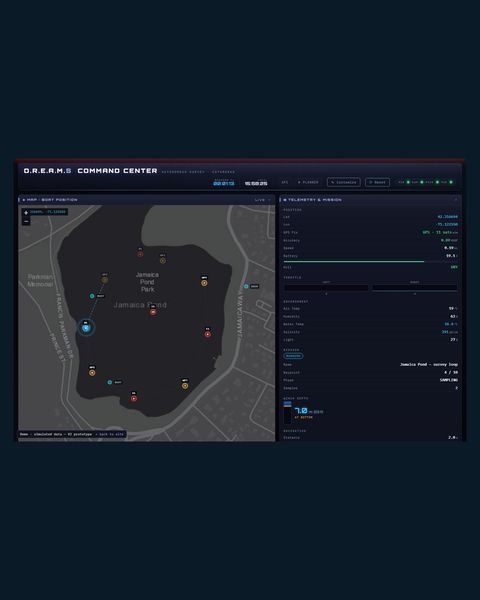Click the leftmost green status indicator in header
Image resolution: width=480 pixels, height=600 pixels.
pos(408,182)
